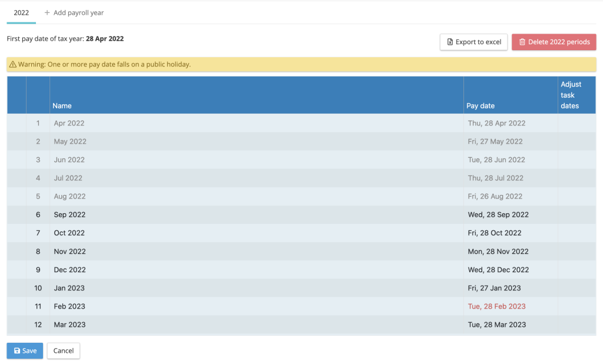
Task: Select the Oct 2022 name field
Action: tap(69, 233)
